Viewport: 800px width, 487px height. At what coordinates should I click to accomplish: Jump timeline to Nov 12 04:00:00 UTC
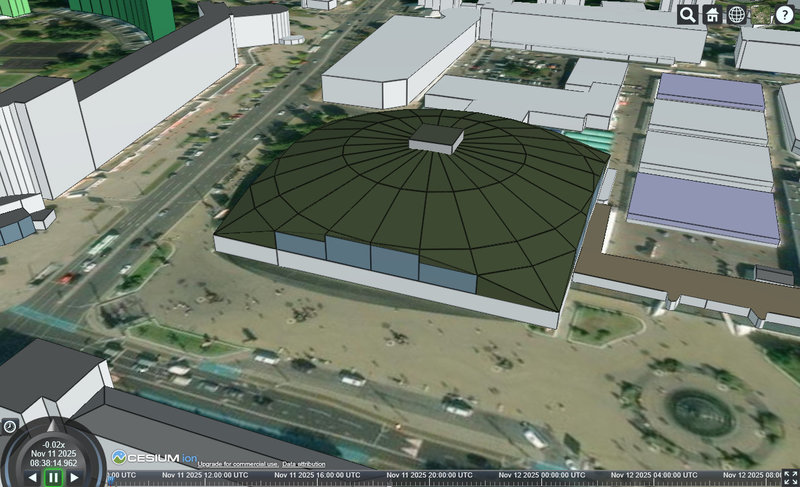(653, 476)
